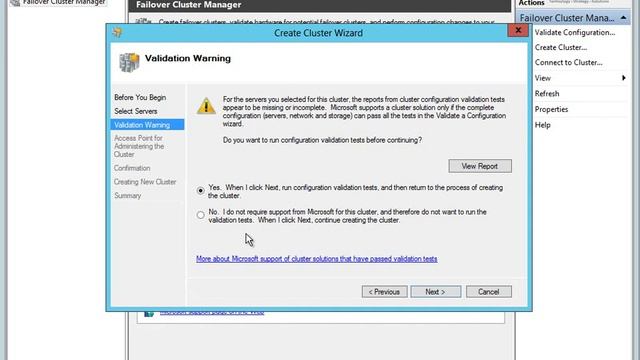This screenshot has height=360, width=640.
Task: Select Creating New Cluster wizard step
Action: click(145, 182)
